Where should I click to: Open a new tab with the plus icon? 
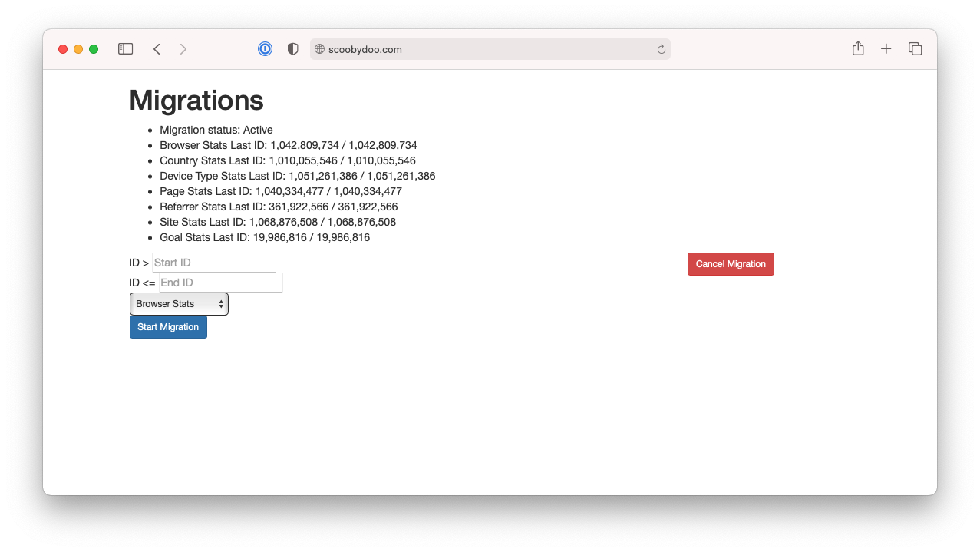pos(886,48)
